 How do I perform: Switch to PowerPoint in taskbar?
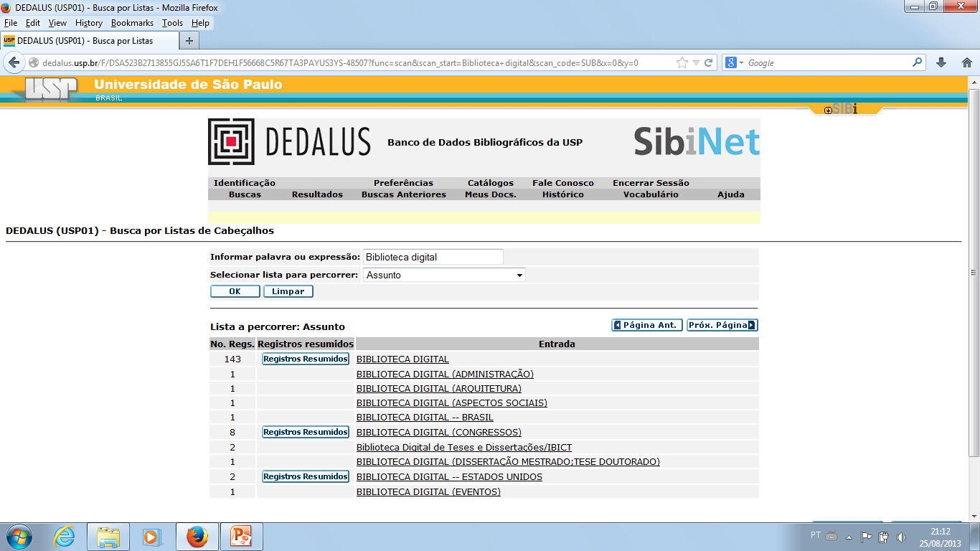pos(242,537)
